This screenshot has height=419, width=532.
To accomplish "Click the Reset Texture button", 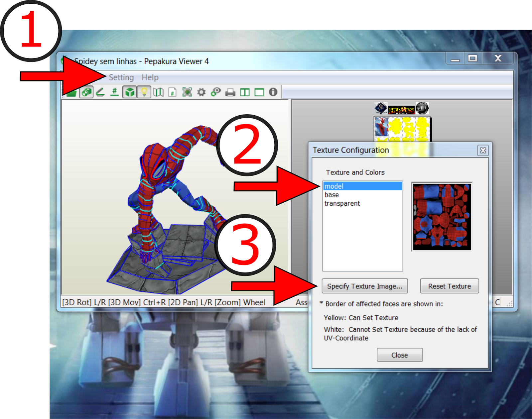I will (450, 286).
